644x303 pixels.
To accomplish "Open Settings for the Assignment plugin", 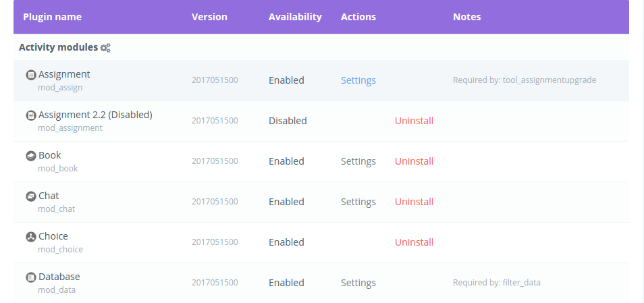I will click(x=358, y=80).
